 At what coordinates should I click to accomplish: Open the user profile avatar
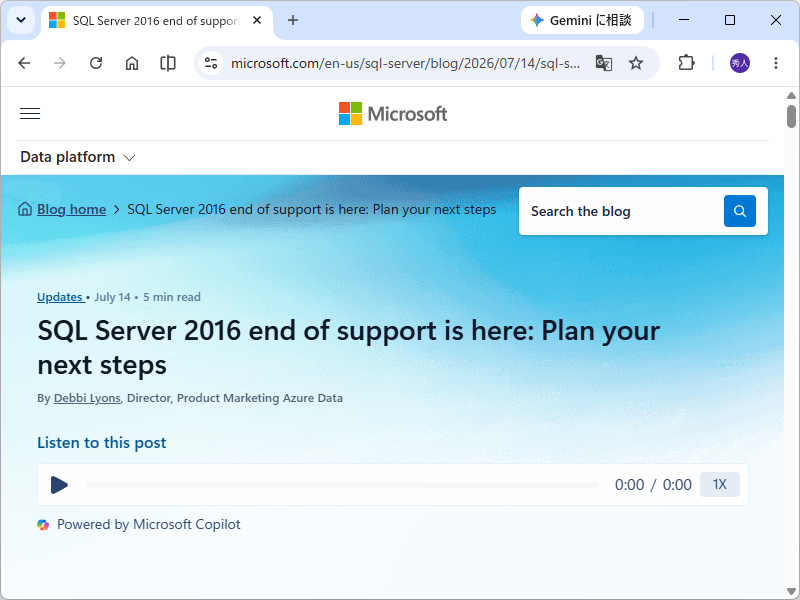(x=740, y=63)
